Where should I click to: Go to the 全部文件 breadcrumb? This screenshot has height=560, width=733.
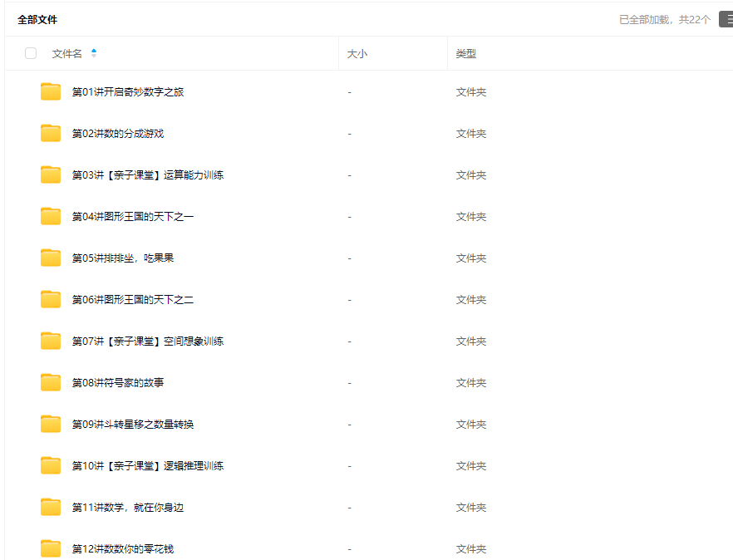pyautogui.click(x=37, y=19)
